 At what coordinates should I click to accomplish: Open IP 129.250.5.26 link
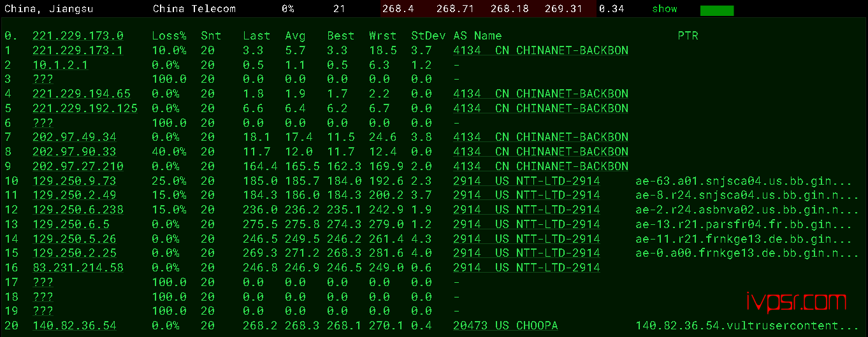tap(75, 239)
